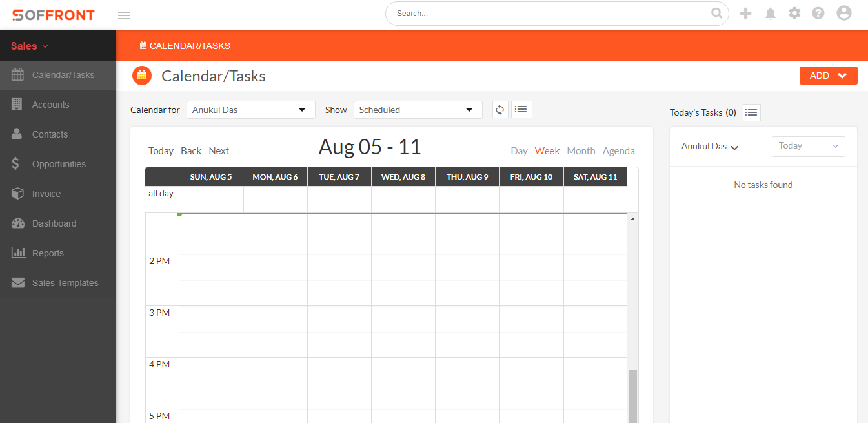Click the No tasks found message
868x423 pixels.
pos(763,185)
